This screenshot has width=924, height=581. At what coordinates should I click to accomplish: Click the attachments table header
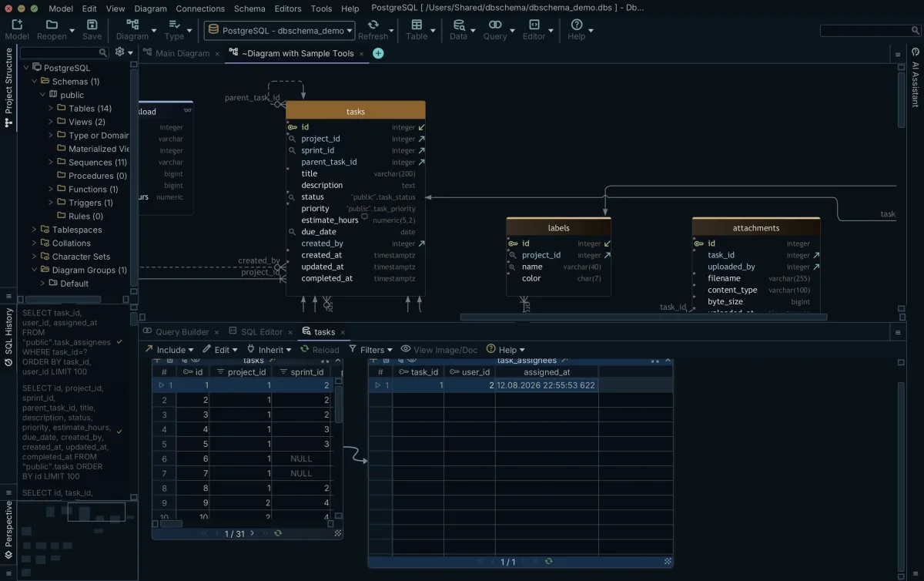click(756, 227)
